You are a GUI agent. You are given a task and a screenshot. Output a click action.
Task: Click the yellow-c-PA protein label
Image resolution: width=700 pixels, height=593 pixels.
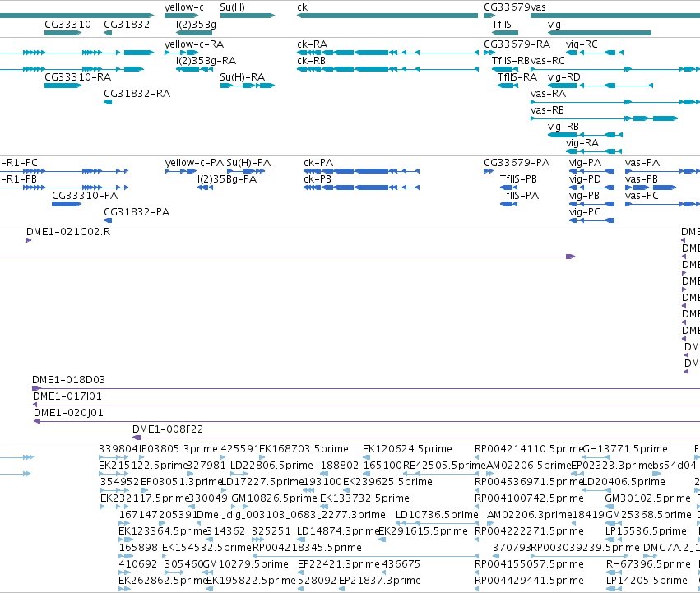click(194, 163)
